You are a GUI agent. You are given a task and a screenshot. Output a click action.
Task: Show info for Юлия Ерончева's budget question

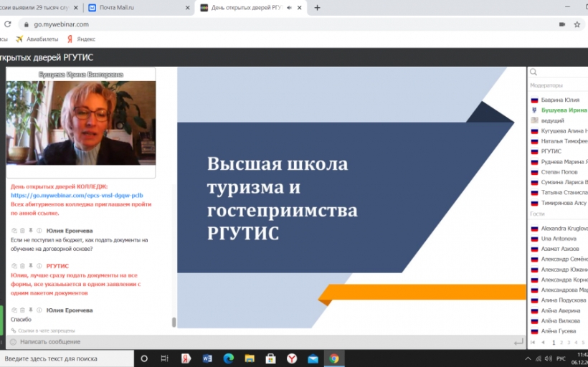click(39, 231)
